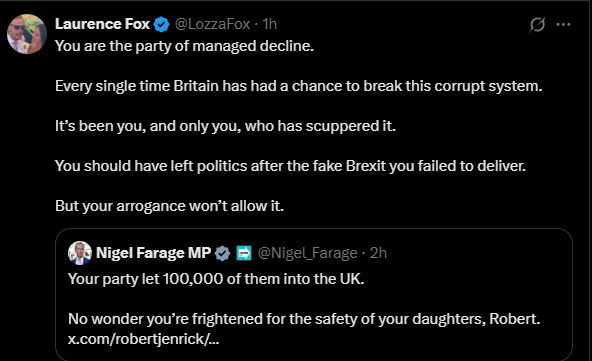The width and height of the screenshot is (592, 361).
Task: Open Laurence Fox's profile avatar
Action: pos(26,34)
